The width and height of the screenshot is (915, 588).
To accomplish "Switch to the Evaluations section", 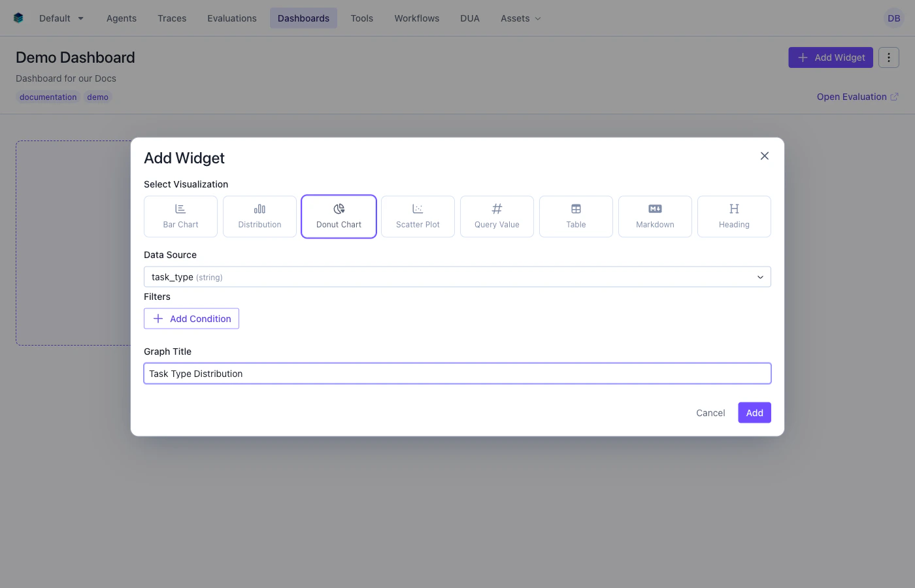I will click(231, 18).
